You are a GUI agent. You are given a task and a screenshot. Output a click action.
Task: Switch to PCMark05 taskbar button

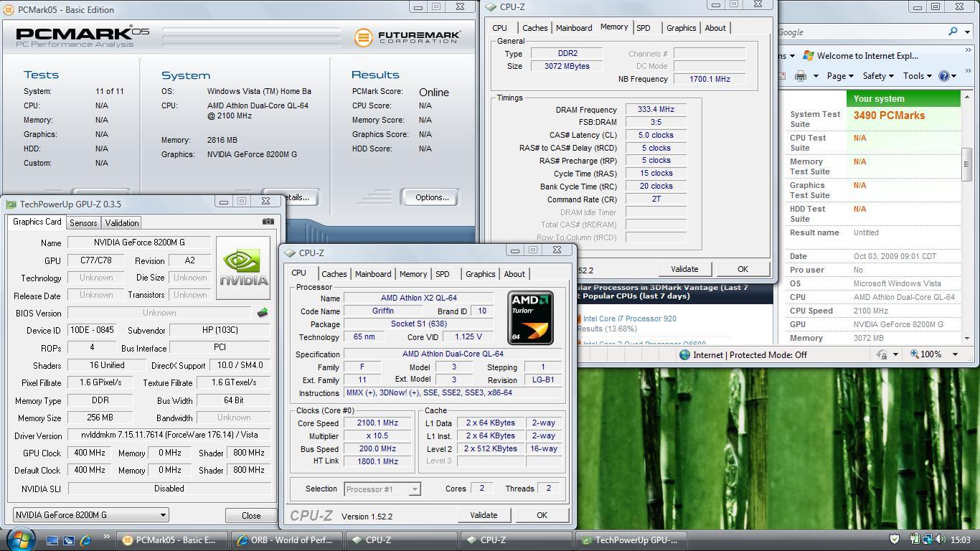[173, 540]
